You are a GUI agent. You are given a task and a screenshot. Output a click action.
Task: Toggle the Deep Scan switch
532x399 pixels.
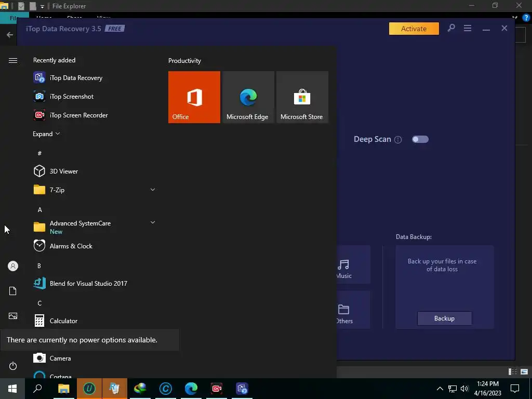[x=420, y=139]
